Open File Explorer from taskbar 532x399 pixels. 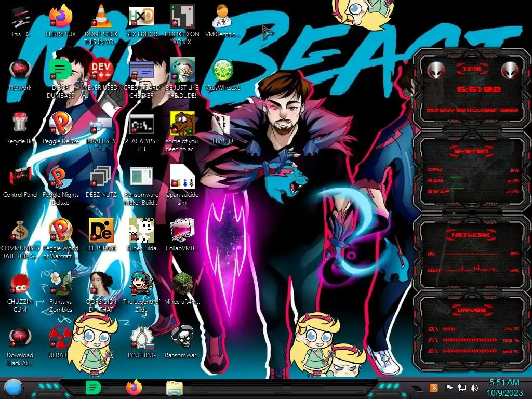[x=175, y=388]
